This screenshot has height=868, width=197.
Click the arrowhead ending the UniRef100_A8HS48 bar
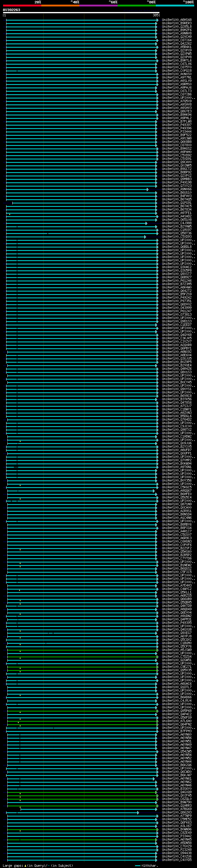[x=157, y=20]
